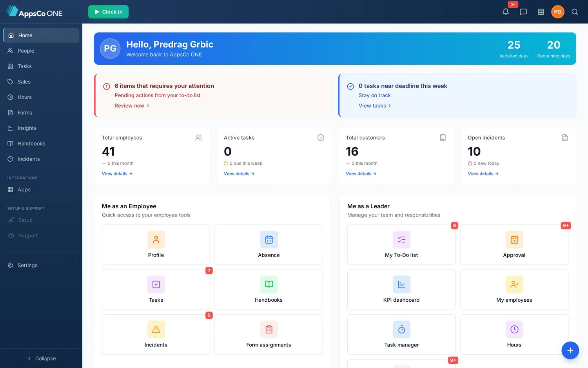Open Support in the sidebar
Viewport: 588px width, 368px height.
point(41,235)
